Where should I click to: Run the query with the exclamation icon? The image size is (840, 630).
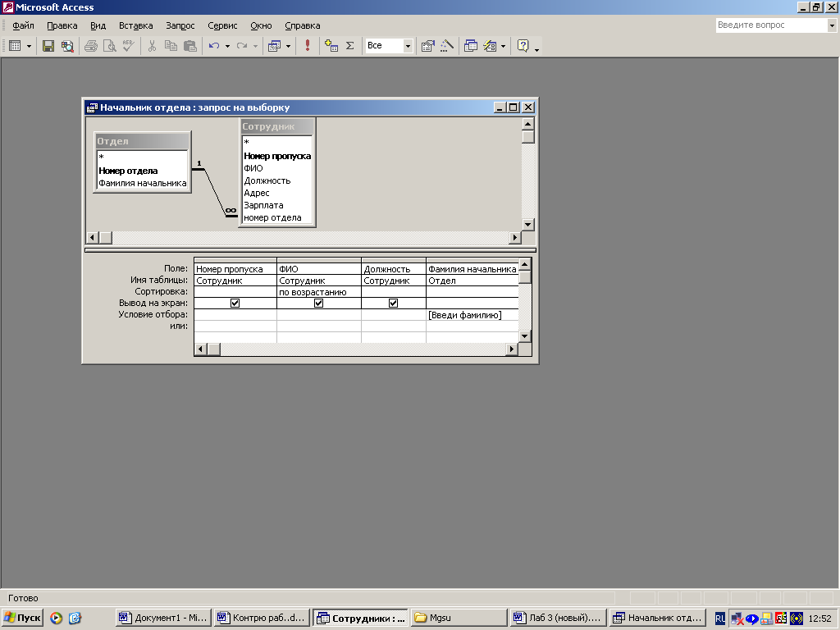(x=308, y=46)
